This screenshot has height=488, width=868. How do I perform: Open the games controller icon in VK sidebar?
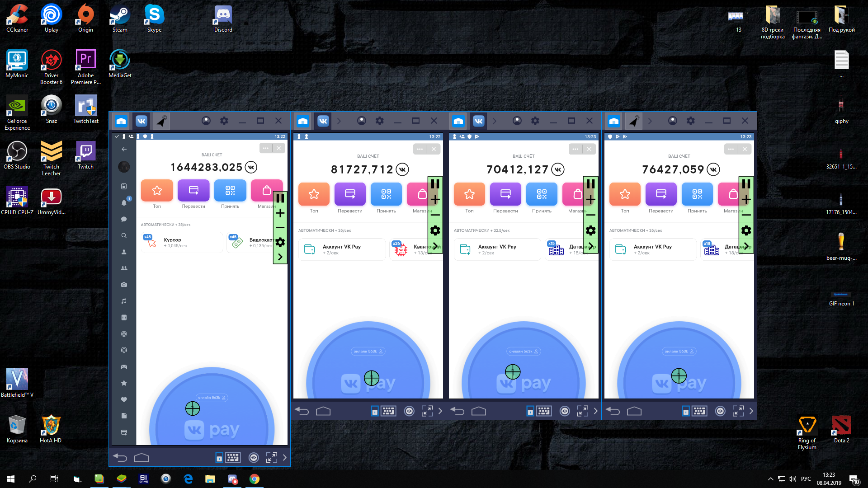(x=124, y=366)
